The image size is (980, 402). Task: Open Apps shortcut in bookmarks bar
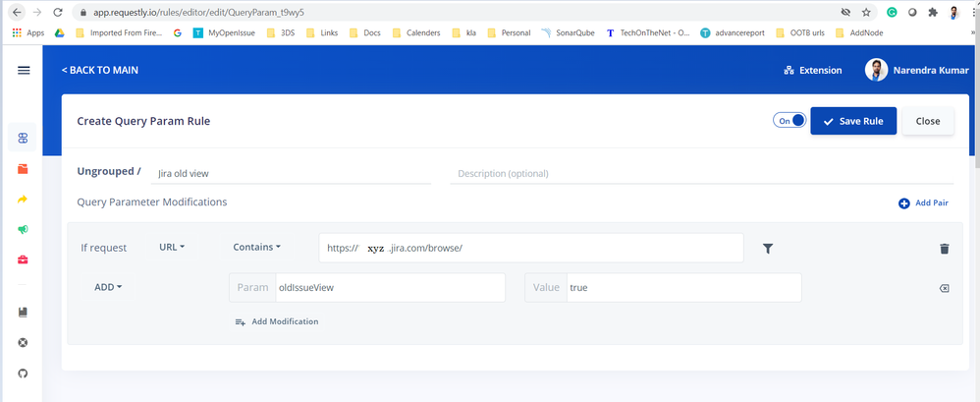pos(28,32)
